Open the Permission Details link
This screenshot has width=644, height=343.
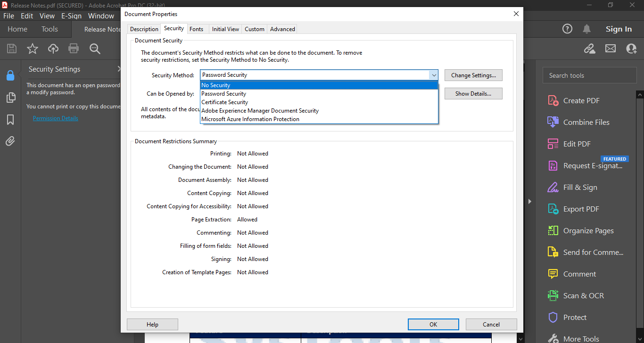pyautogui.click(x=56, y=118)
